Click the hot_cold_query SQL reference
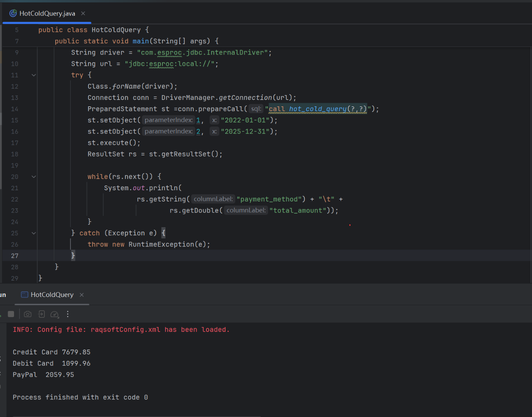Viewport: 532px width, 417px height. pyautogui.click(x=318, y=109)
